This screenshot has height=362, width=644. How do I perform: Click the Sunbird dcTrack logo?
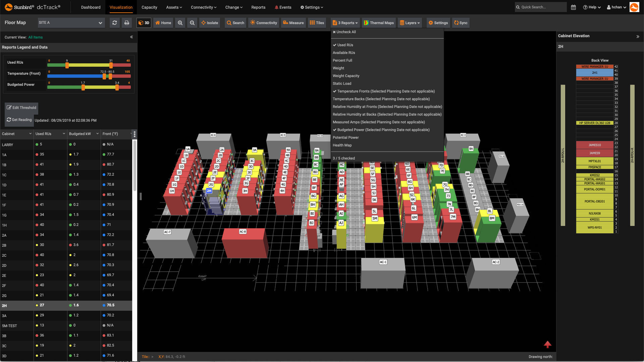(x=33, y=7)
